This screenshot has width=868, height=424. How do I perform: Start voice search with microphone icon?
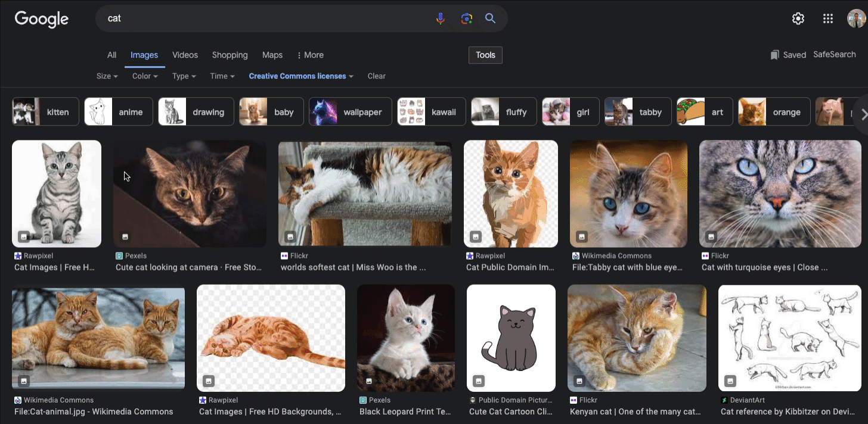441,18
